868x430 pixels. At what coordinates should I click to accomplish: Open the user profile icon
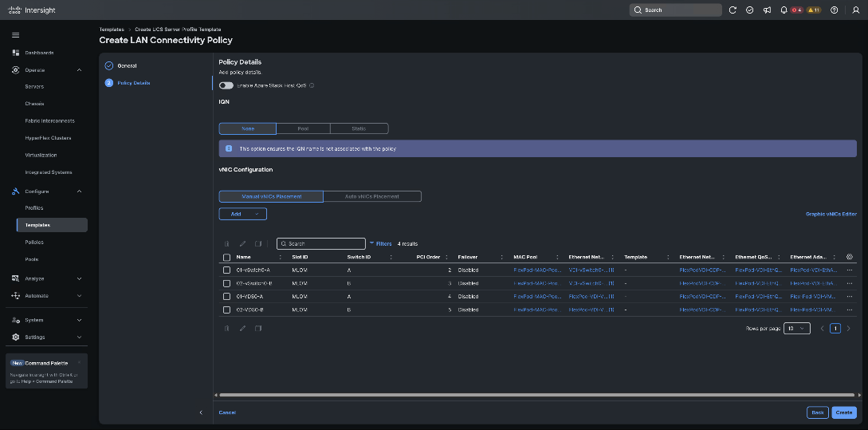click(856, 10)
